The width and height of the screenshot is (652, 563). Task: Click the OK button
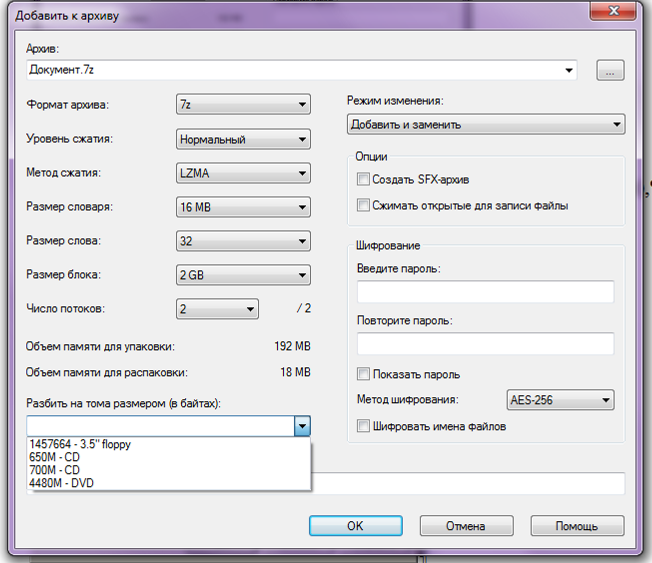click(x=356, y=526)
